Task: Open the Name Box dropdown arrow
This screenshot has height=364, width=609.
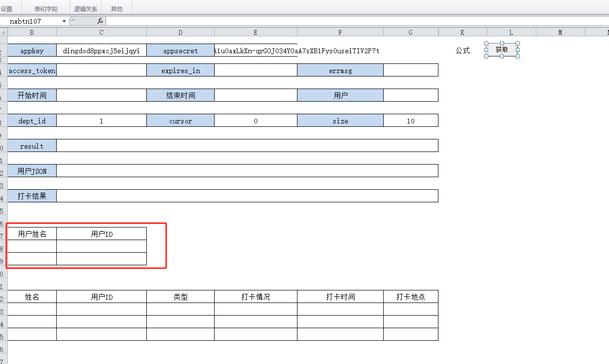Action: coord(64,21)
